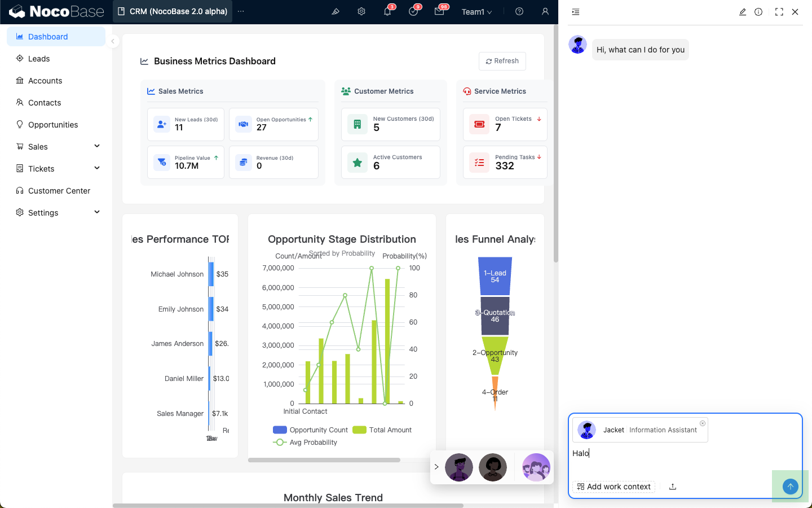
Task: Open the settings gear in top bar
Action: pos(361,11)
